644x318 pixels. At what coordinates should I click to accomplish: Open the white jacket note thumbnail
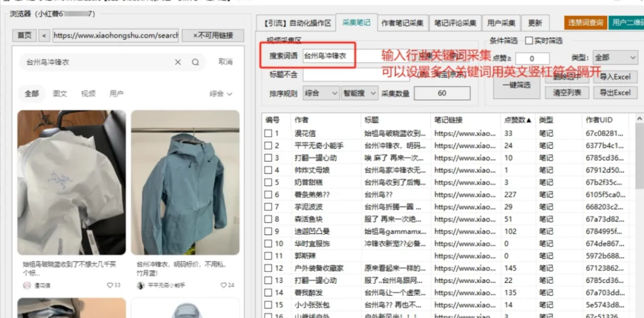(72, 183)
